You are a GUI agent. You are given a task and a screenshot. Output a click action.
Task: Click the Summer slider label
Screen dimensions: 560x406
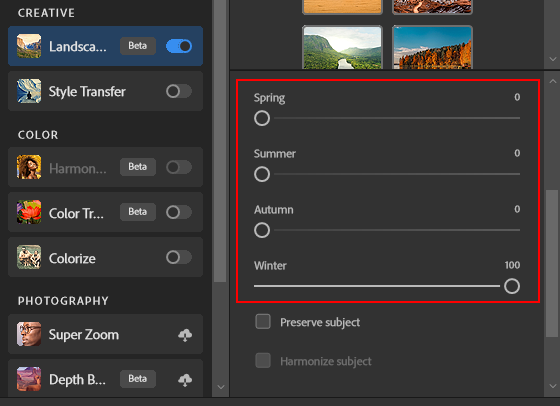[275, 154]
